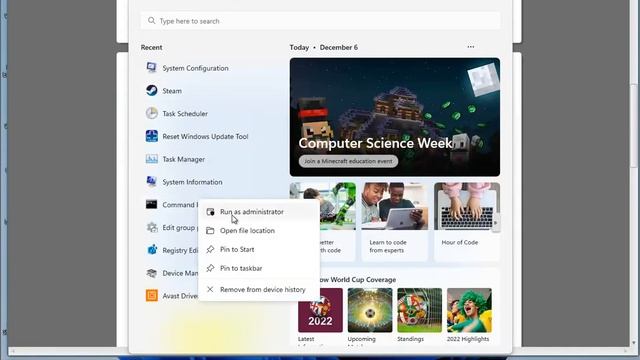Click the Task Scheduler label
The width and height of the screenshot is (640, 360).
(x=185, y=114)
